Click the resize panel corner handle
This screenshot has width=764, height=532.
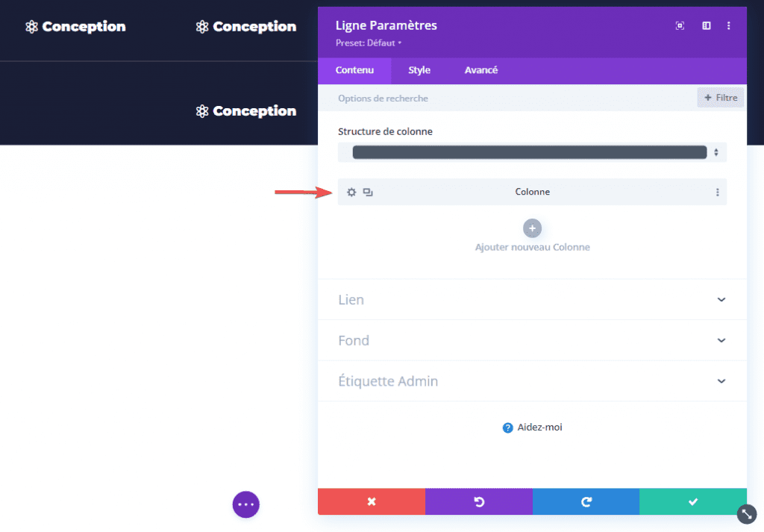pyautogui.click(x=747, y=513)
